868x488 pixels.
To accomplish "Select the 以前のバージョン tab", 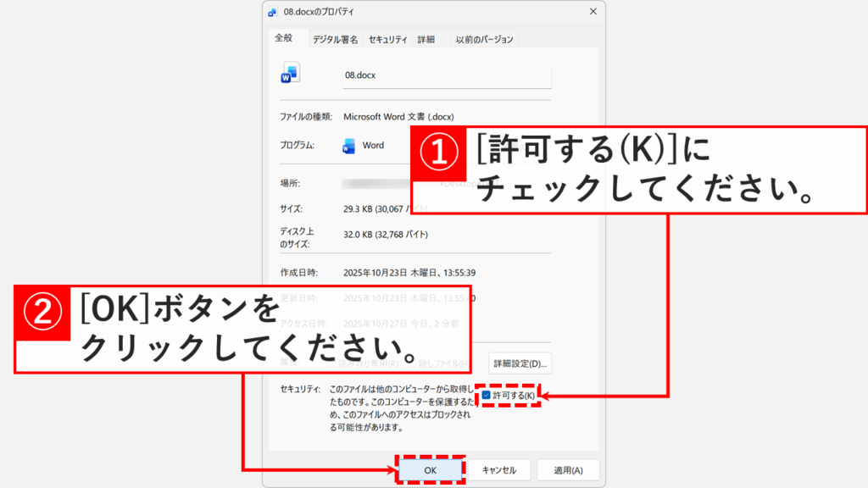I will click(483, 40).
